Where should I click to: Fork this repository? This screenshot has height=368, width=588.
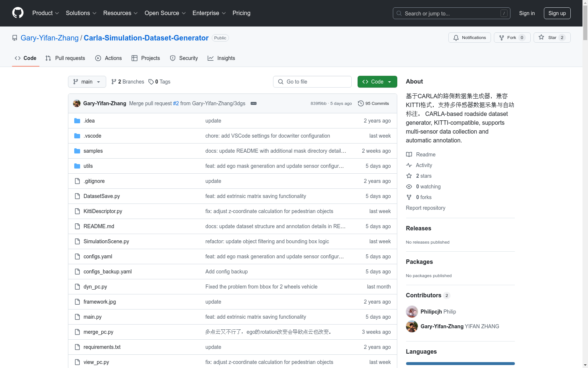click(512, 38)
